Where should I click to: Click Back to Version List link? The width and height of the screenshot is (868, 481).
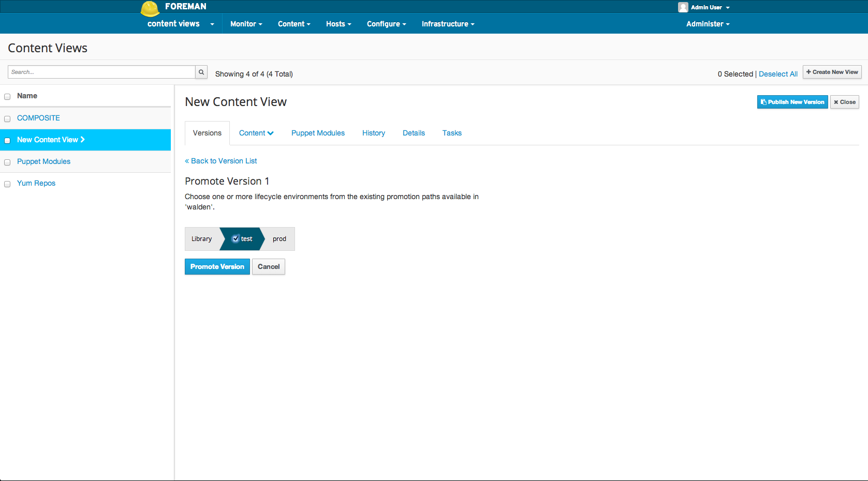tap(221, 161)
